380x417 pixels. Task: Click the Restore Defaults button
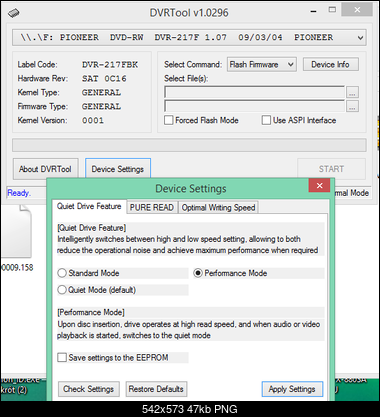156,389
